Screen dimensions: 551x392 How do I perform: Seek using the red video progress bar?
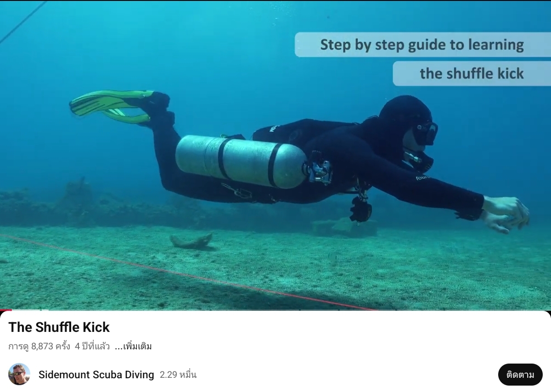pos(275,310)
